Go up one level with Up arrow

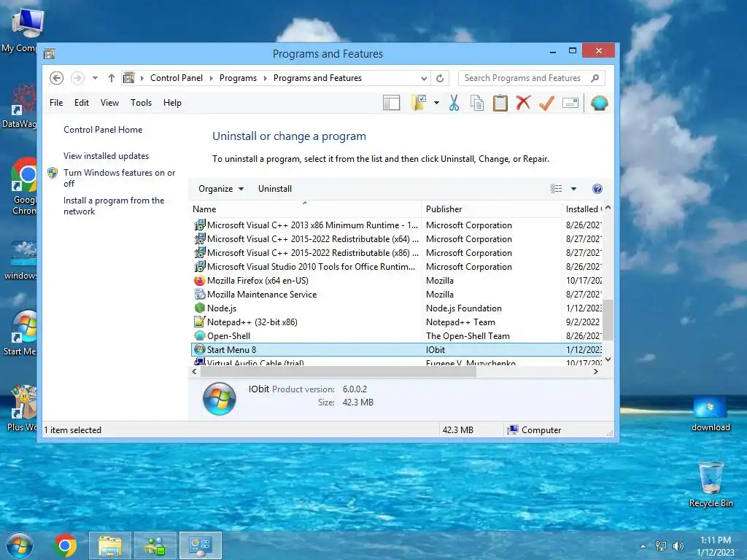pyautogui.click(x=112, y=77)
